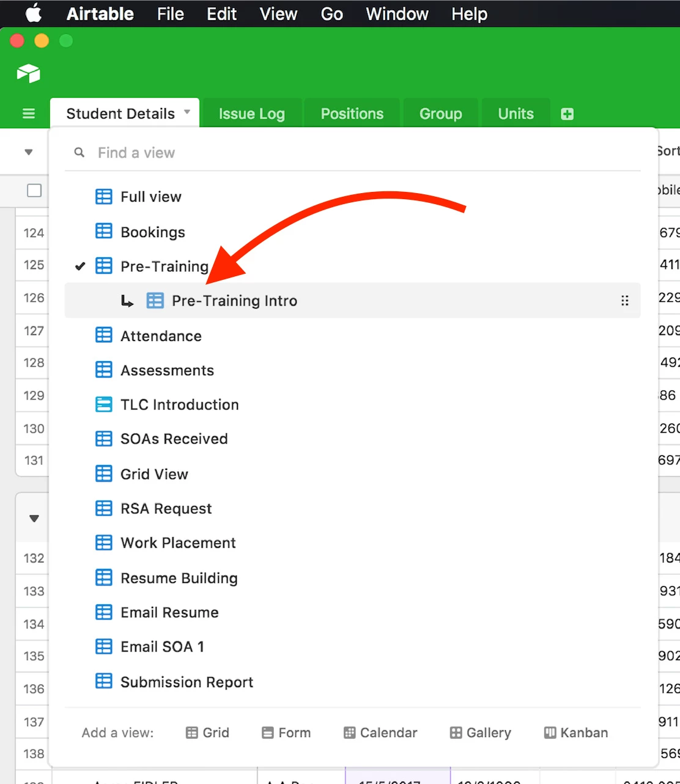Click the Email Resume grid icon
680x784 pixels.
point(104,612)
